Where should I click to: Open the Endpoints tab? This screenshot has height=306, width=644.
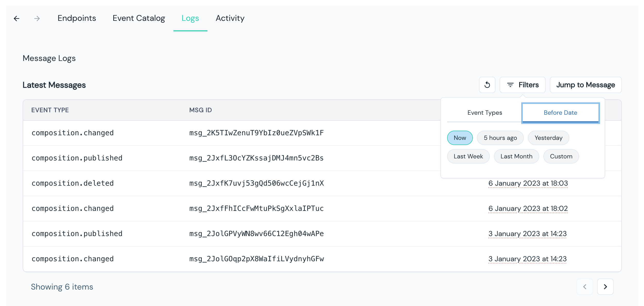pyautogui.click(x=77, y=18)
